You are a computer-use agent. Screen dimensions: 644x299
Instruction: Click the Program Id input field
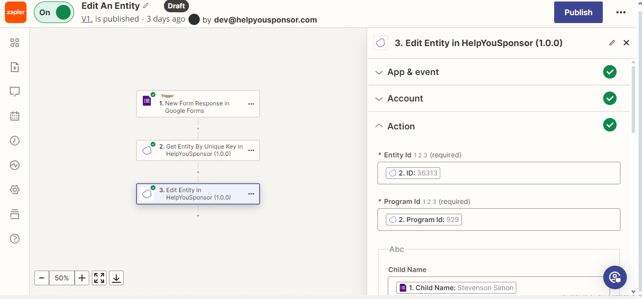(499, 220)
